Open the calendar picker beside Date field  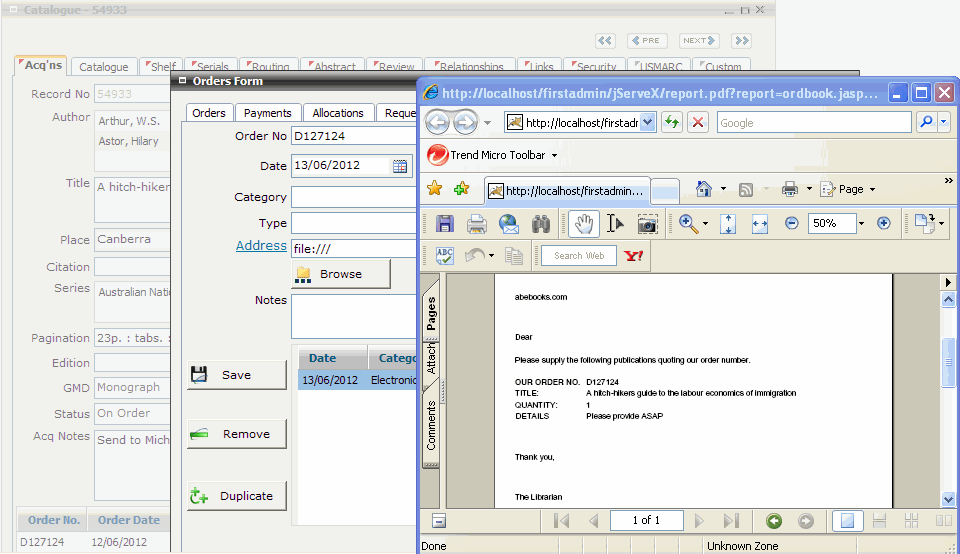[x=400, y=166]
